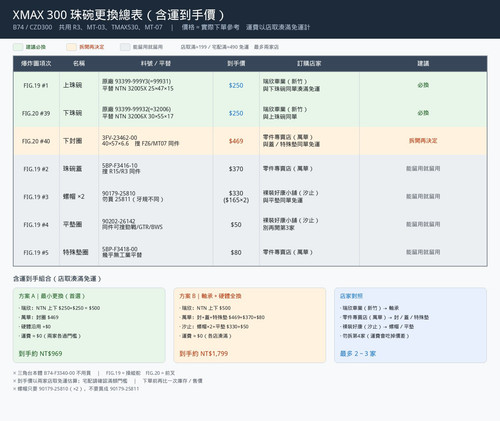The width and height of the screenshot is (500, 421).
Task: Click the Plan B line with '$330+$50'
Action: click(214, 327)
